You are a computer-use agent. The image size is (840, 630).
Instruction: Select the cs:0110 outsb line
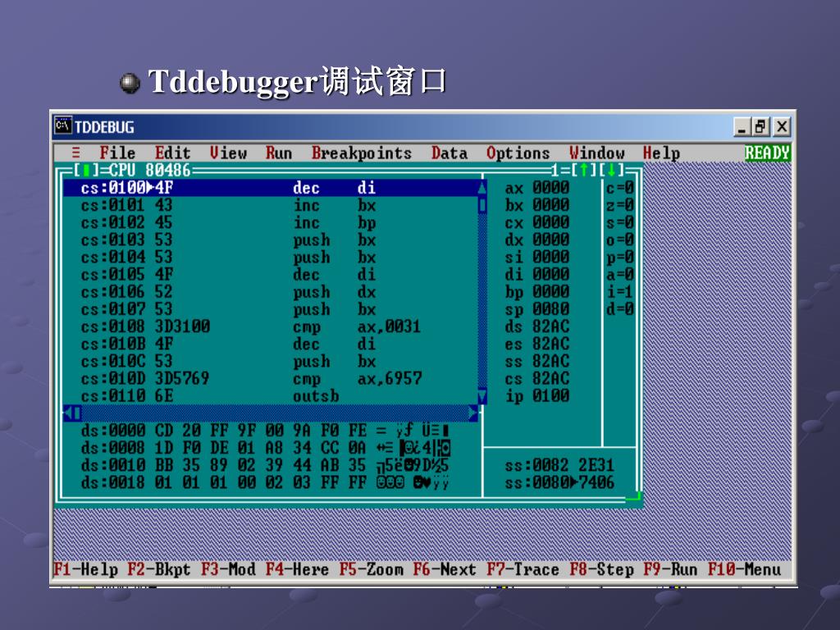coord(271,396)
